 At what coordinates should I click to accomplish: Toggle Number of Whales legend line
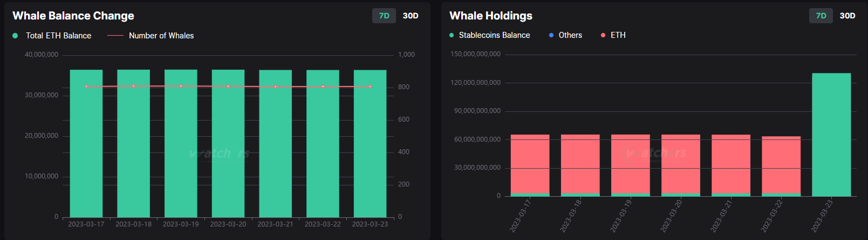pos(161,36)
